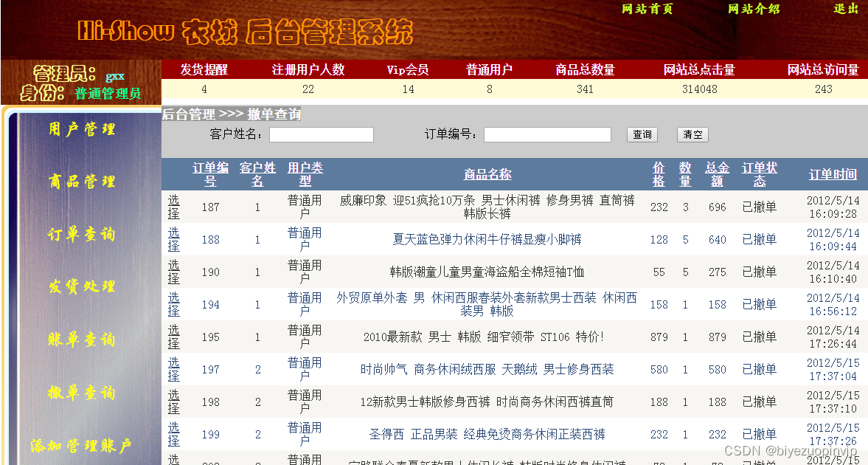Click order time 2012/5/15 17:37:04
The image size is (868, 465).
pos(833,369)
